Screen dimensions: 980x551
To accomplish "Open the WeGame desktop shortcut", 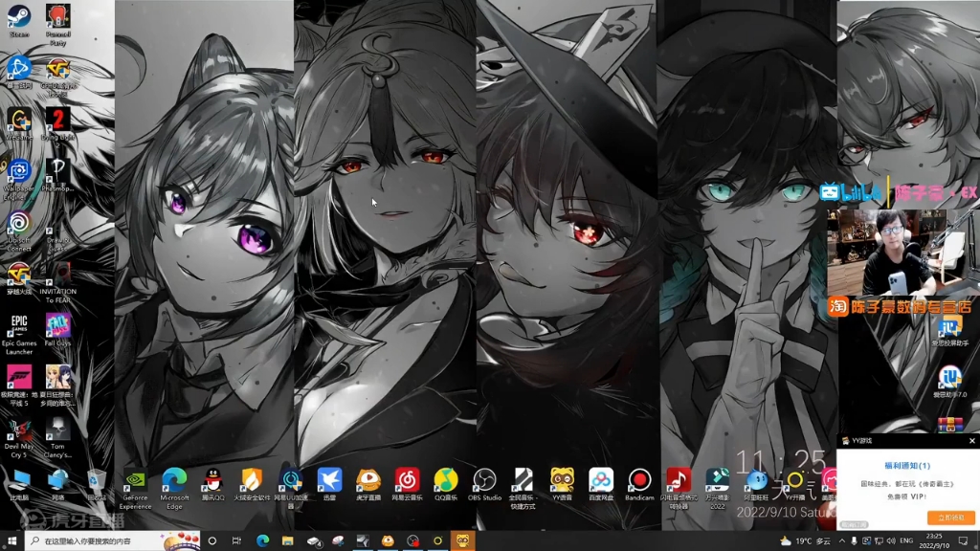I will coord(19,123).
